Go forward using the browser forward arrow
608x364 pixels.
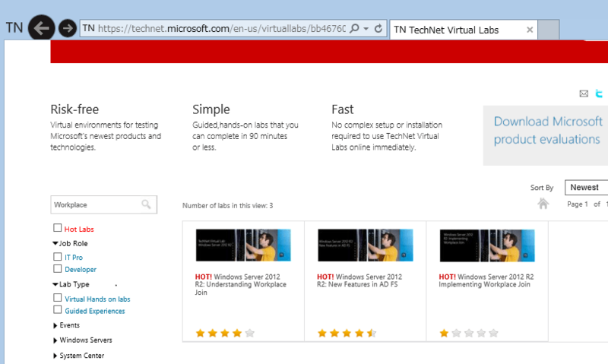(x=68, y=28)
